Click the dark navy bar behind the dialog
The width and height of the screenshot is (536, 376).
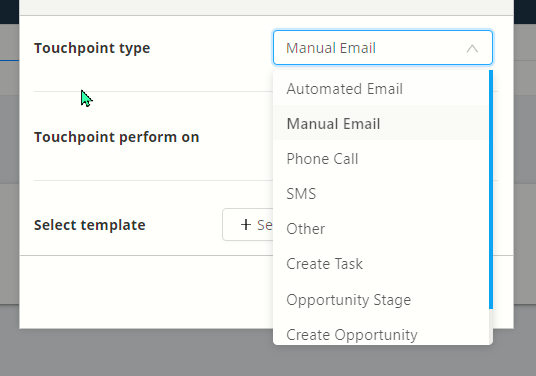[x=525, y=11]
